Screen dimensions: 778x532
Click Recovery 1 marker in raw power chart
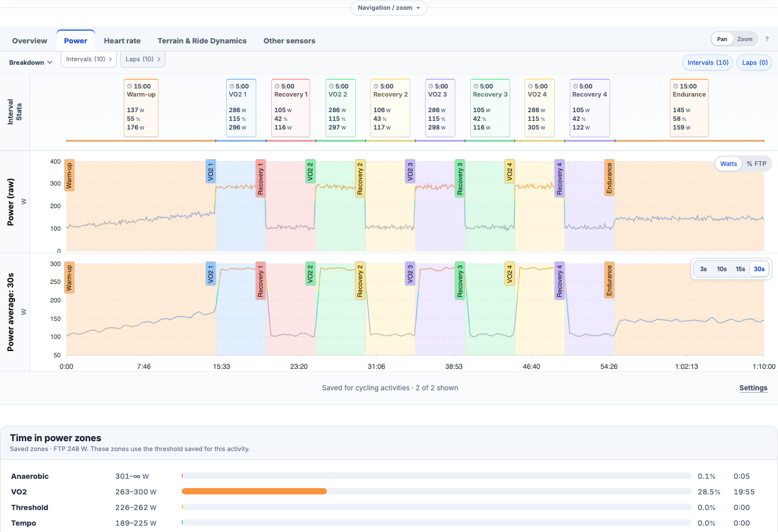pyautogui.click(x=260, y=178)
